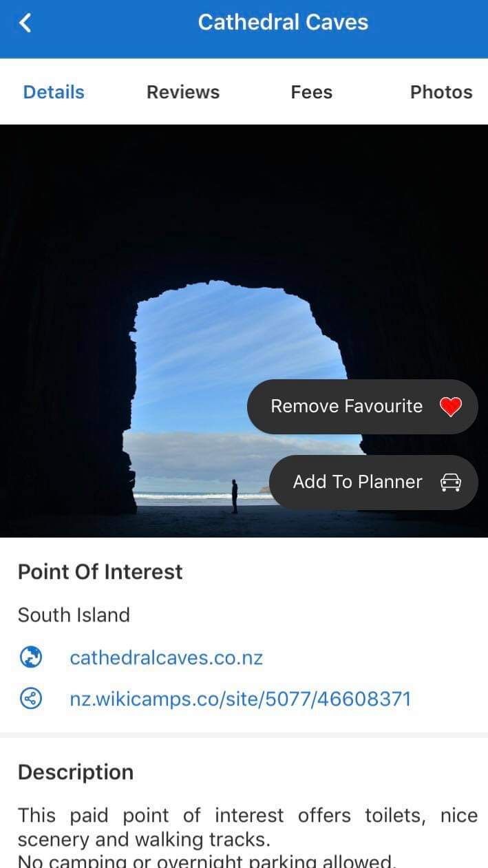Switch to the Details tab
This screenshot has width=488, height=868.
pos(54,92)
